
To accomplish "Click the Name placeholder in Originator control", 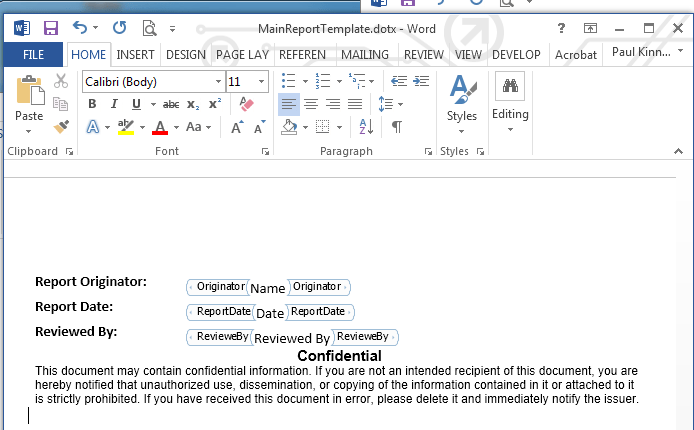I will [267, 288].
